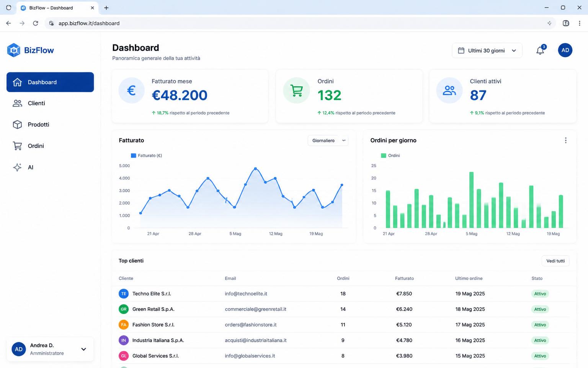Viewport: 588px width, 368px height.
Task: Click the Attivo badge for Global Services
Action: 540,356
